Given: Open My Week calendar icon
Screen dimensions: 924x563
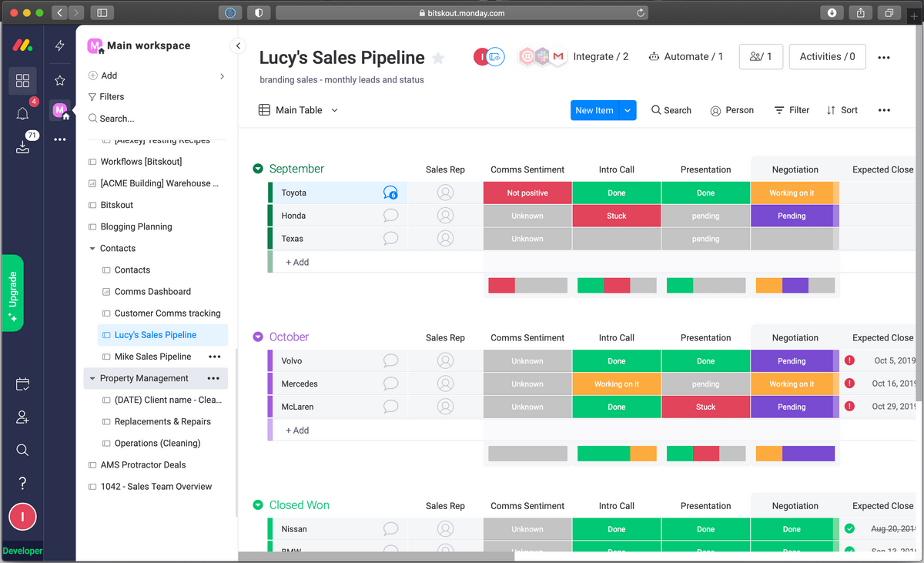Looking at the screenshot, I should click(x=22, y=384).
